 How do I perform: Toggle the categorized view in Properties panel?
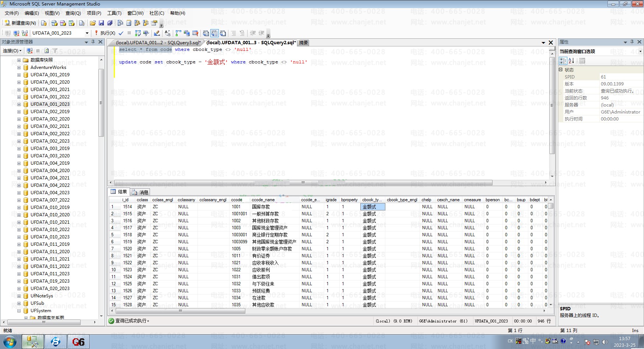[x=563, y=60]
